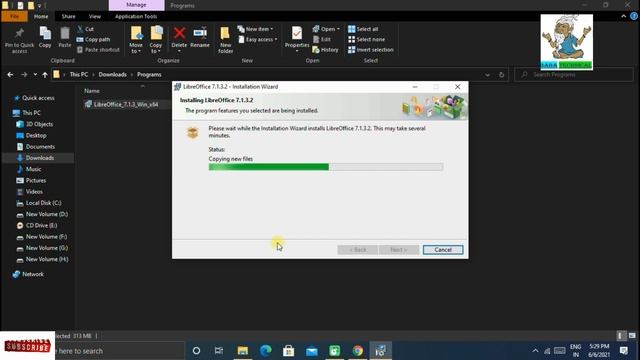Switch to details view layout icon
Image resolution: width=640 pixels, height=360 pixels.
[x=620, y=336]
